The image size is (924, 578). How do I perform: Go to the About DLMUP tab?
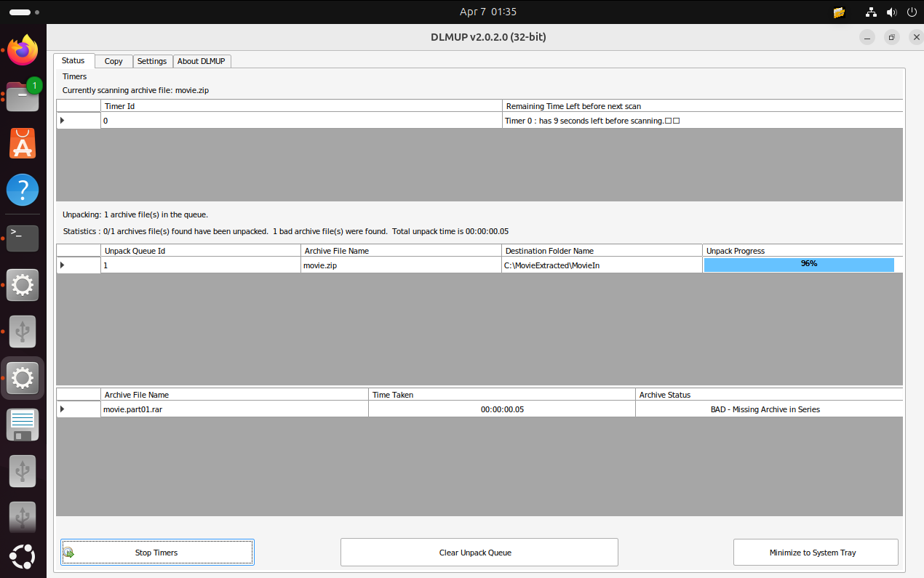[202, 61]
